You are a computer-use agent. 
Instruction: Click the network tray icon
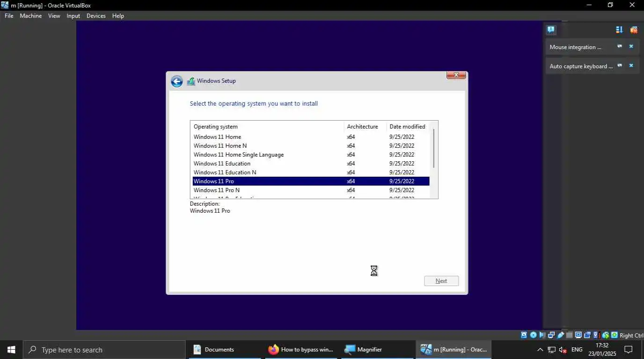pos(552,350)
